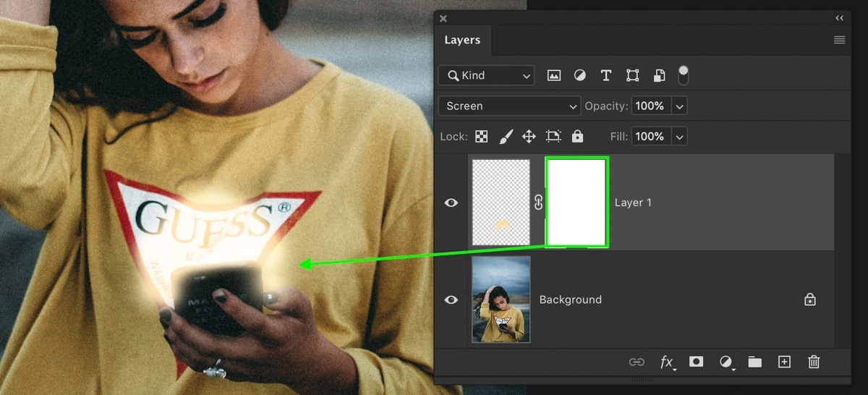Screen dimensions: 868x395
Task: Create a new layer plus icon
Action: (784, 362)
